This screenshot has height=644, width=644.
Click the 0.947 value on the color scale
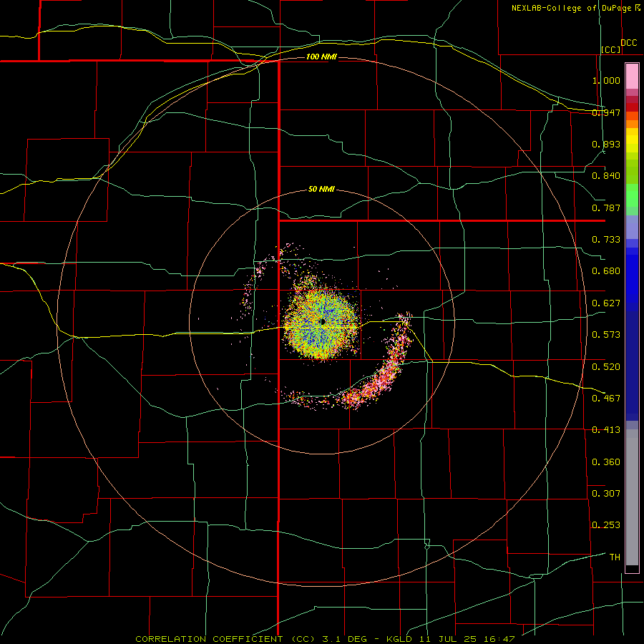point(606,112)
